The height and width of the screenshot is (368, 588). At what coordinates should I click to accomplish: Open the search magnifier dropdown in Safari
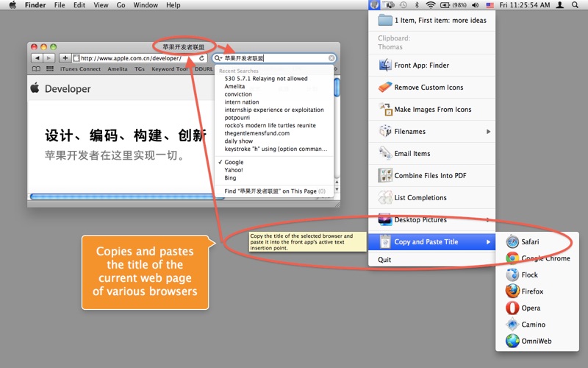click(218, 58)
